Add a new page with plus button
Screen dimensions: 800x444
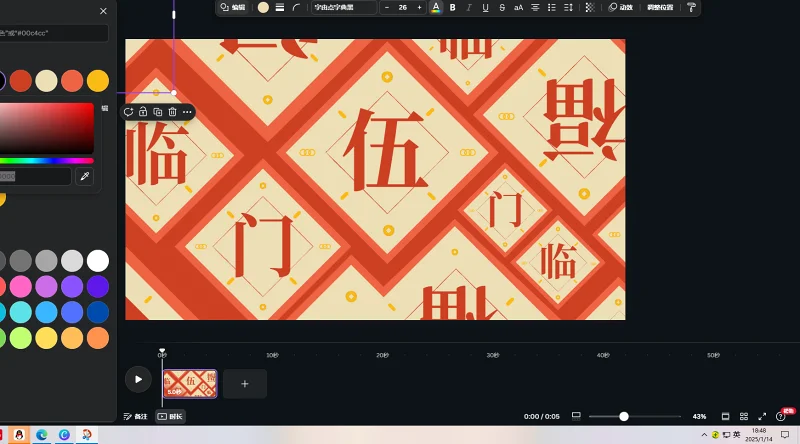(245, 384)
